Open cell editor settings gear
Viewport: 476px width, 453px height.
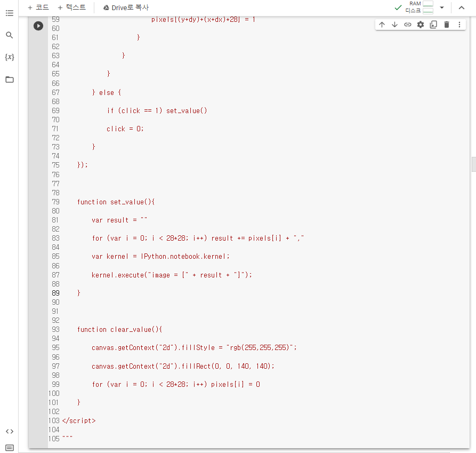pyautogui.click(x=421, y=25)
